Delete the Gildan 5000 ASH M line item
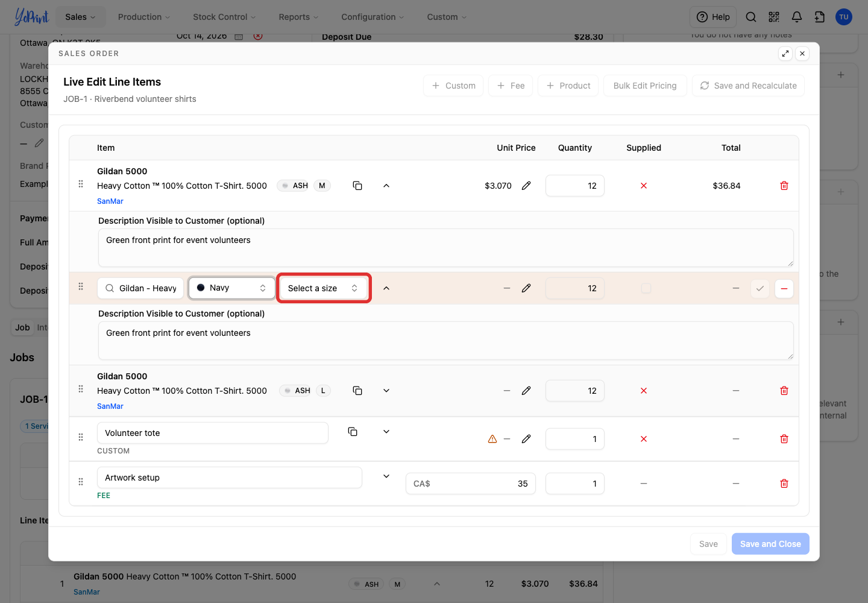 click(784, 186)
